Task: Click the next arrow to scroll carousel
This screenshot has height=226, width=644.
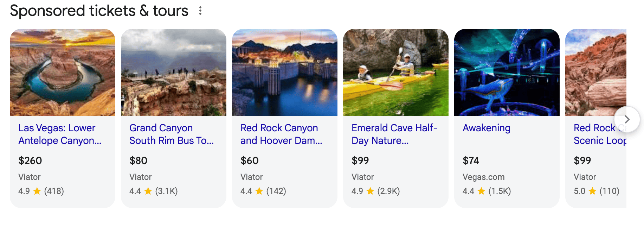Action: [627, 119]
